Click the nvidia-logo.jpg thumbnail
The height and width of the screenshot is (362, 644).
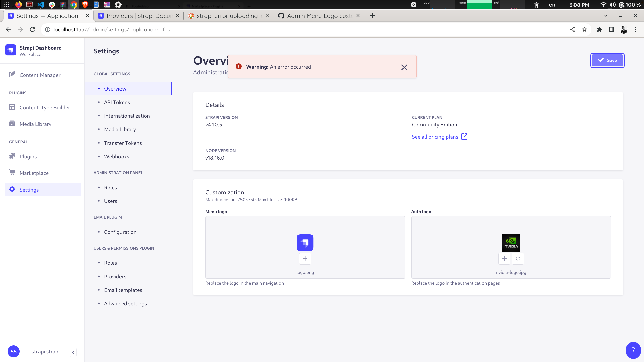[x=511, y=242]
